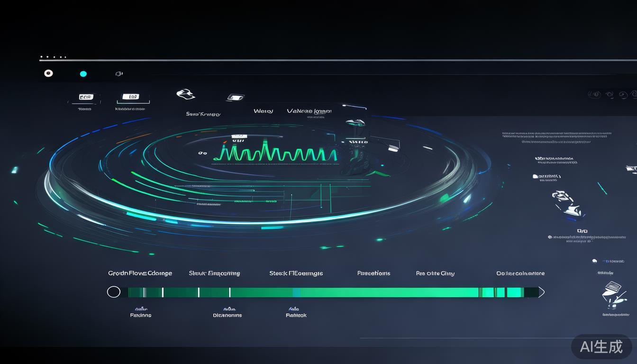The height and width of the screenshot is (364, 637).
Task: Click the small camera-like icon beside the cyan dot
Action: click(x=119, y=73)
